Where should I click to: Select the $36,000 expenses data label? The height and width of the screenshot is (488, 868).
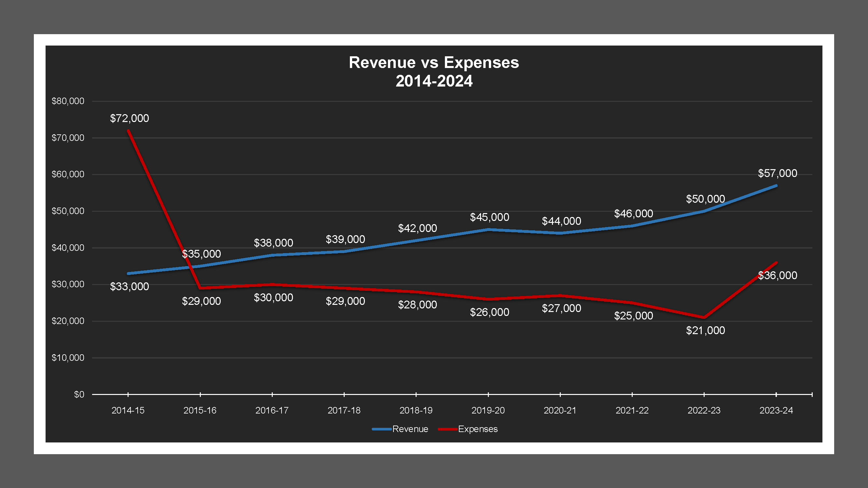click(x=778, y=275)
